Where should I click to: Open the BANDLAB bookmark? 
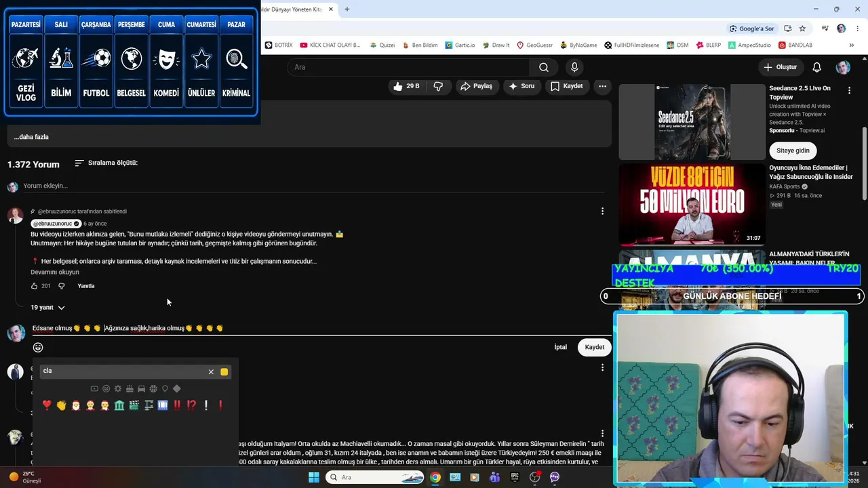click(795, 45)
